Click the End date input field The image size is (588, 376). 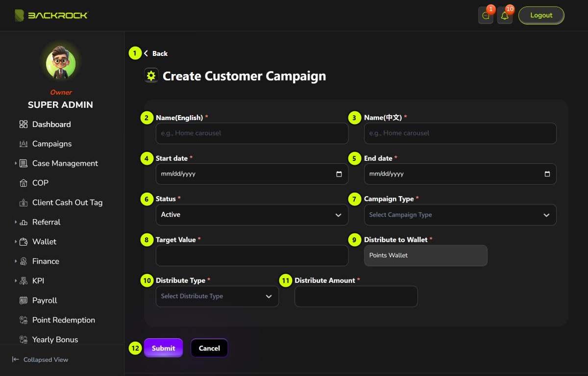coord(460,174)
